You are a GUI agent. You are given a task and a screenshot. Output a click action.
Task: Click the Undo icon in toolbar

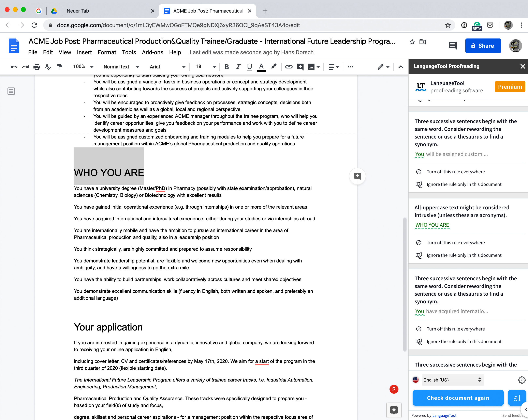click(14, 67)
